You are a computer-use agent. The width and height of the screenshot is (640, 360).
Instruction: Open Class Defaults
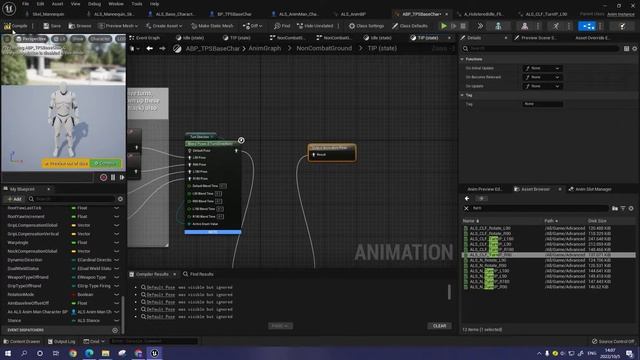[410, 26]
